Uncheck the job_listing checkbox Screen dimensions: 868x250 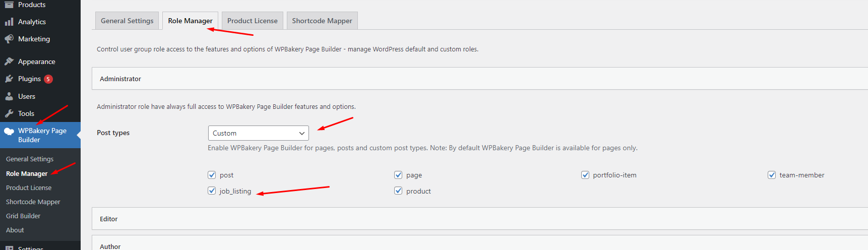[x=212, y=191]
